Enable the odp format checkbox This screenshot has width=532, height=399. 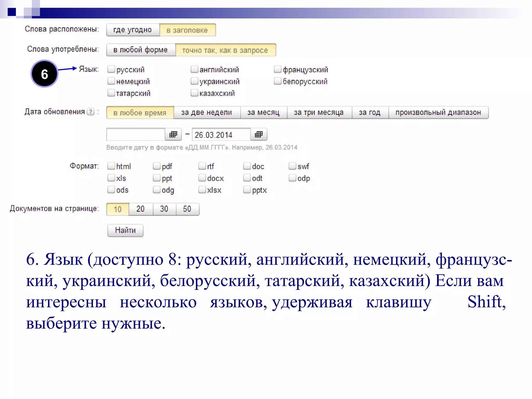292,178
